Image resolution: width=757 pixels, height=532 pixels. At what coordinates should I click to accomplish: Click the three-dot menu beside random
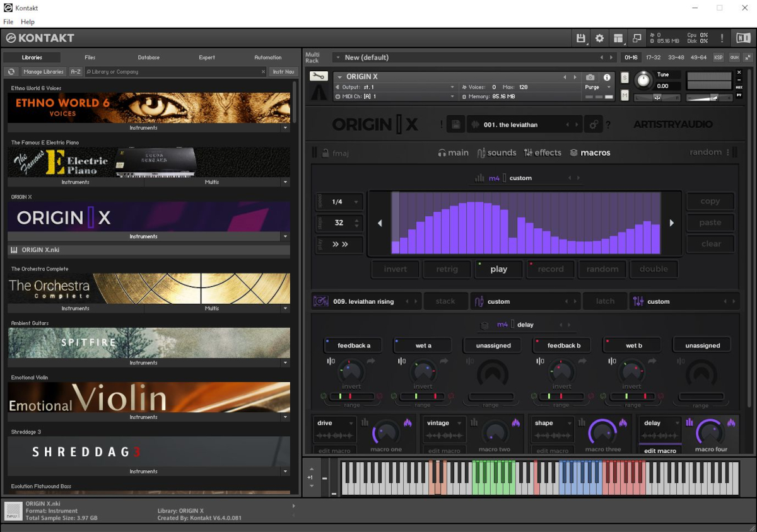[727, 153]
